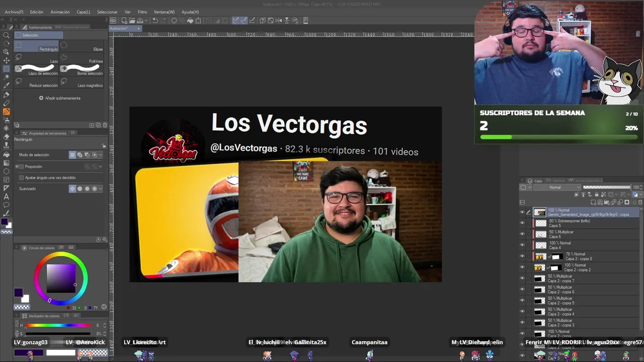The height and width of the screenshot is (362, 644).
Task: Hide the Capa 4 layer
Action: coord(522,245)
